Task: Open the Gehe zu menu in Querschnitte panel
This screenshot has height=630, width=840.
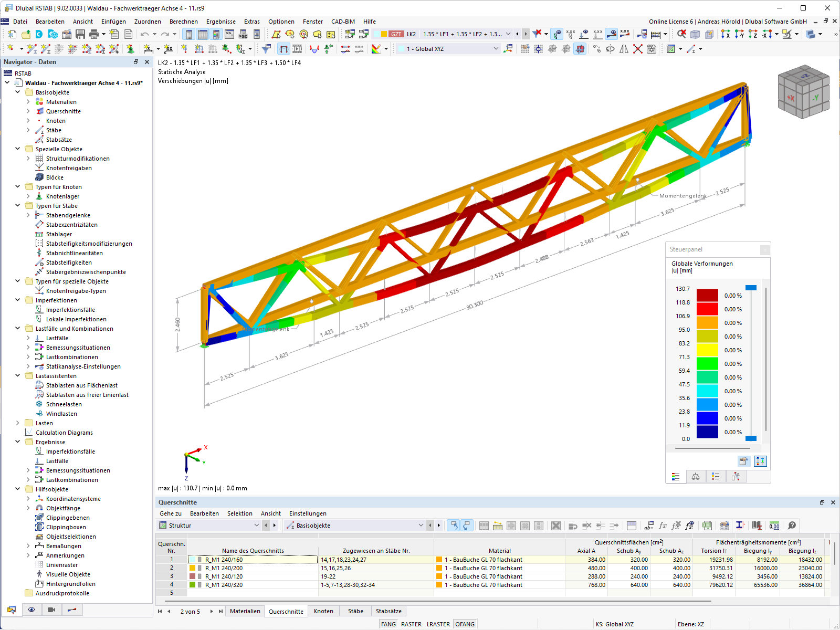Action: pyautogui.click(x=170, y=513)
